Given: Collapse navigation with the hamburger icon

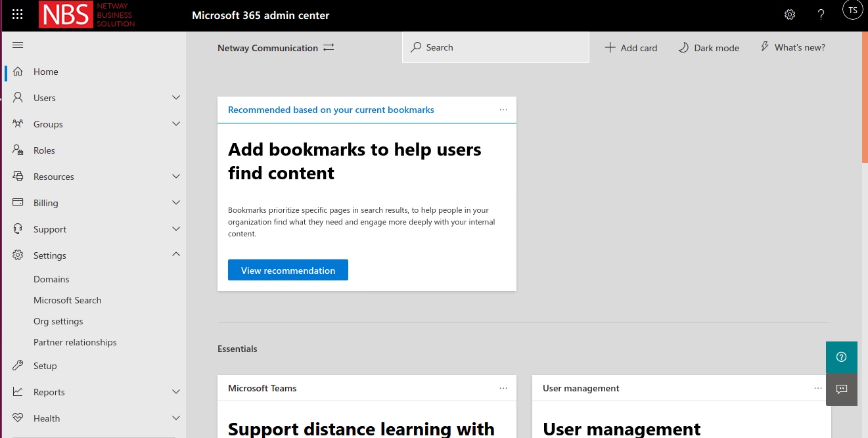Looking at the screenshot, I should [18, 45].
